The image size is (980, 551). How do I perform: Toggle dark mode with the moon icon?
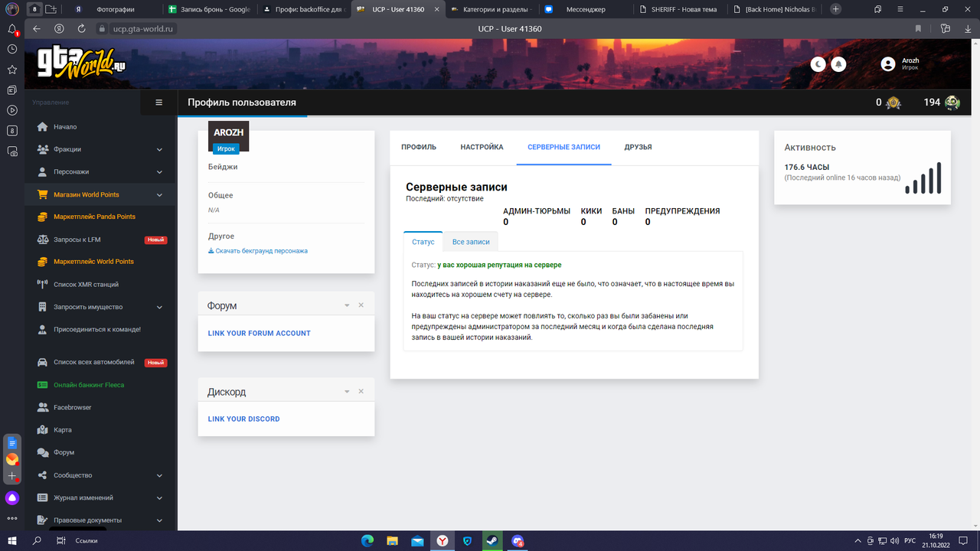coord(818,64)
